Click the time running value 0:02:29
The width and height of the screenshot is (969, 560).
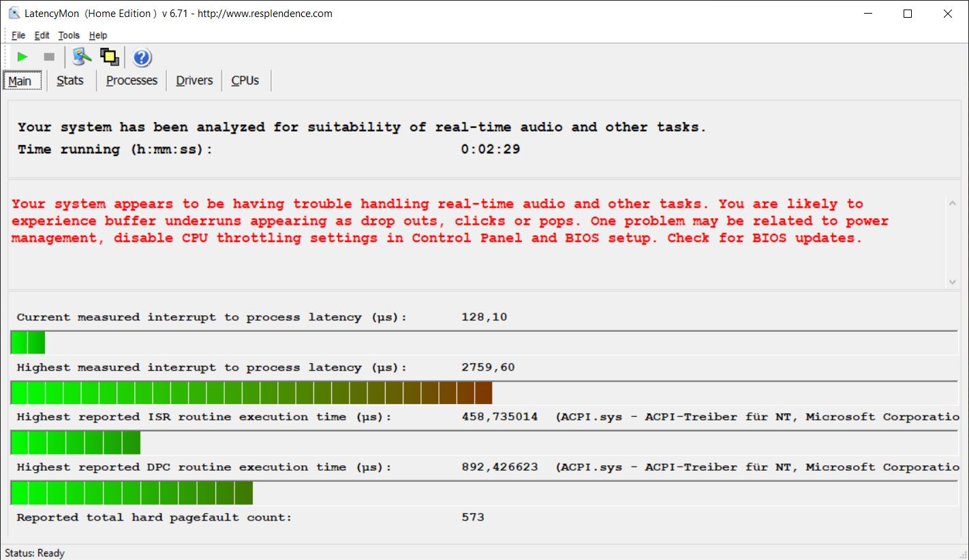coord(491,149)
